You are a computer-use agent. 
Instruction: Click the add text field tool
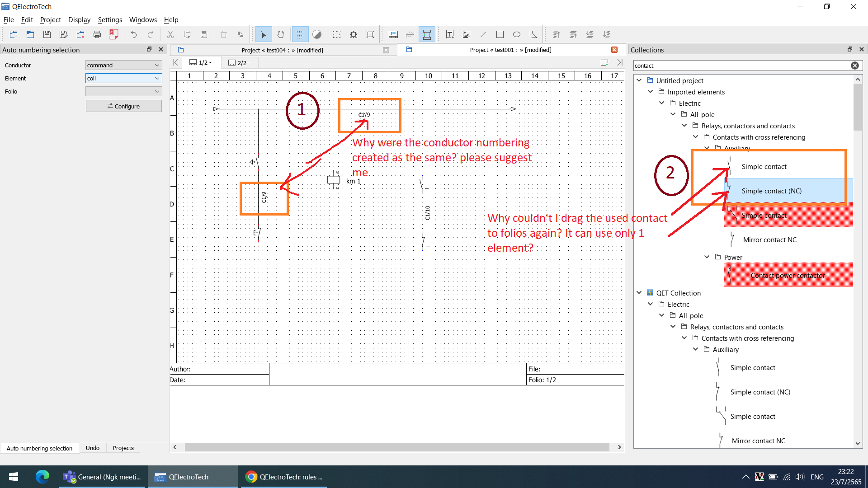(x=449, y=34)
